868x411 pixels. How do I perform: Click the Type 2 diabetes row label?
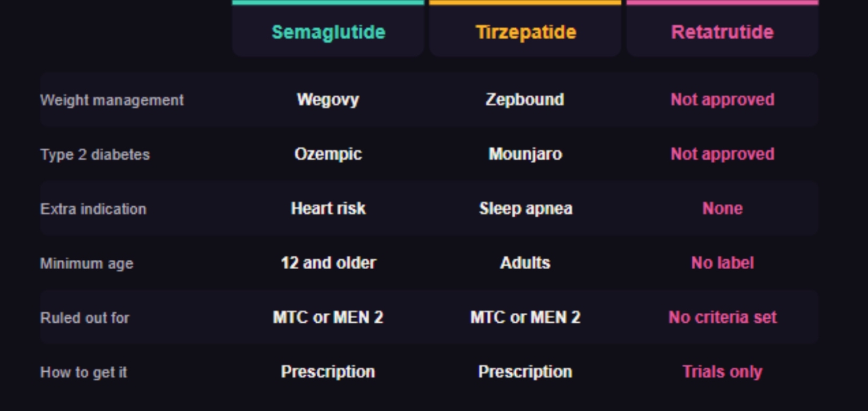(95, 154)
